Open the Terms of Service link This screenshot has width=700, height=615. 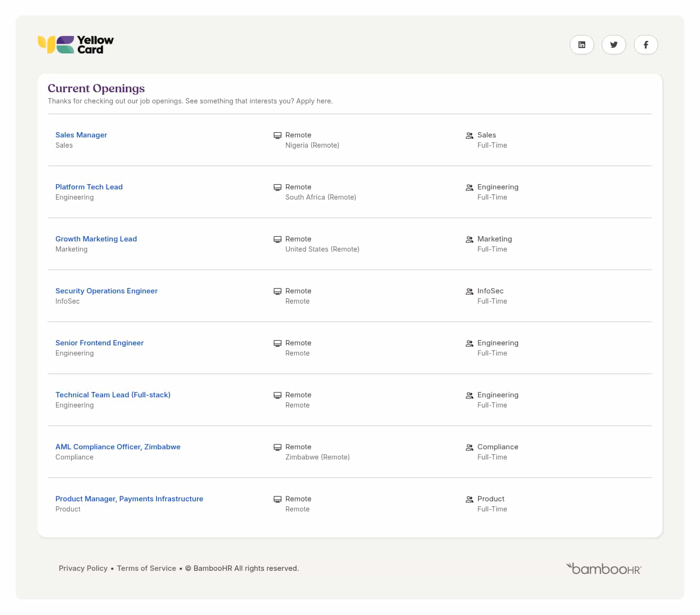tap(146, 568)
